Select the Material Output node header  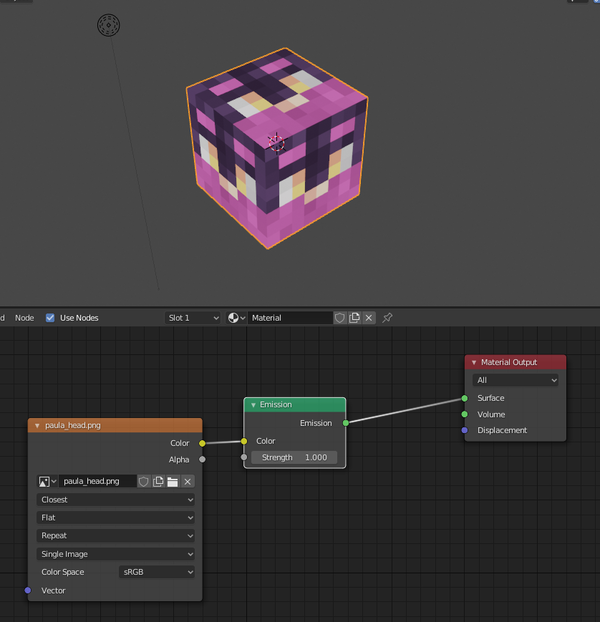(x=515, y=363)
